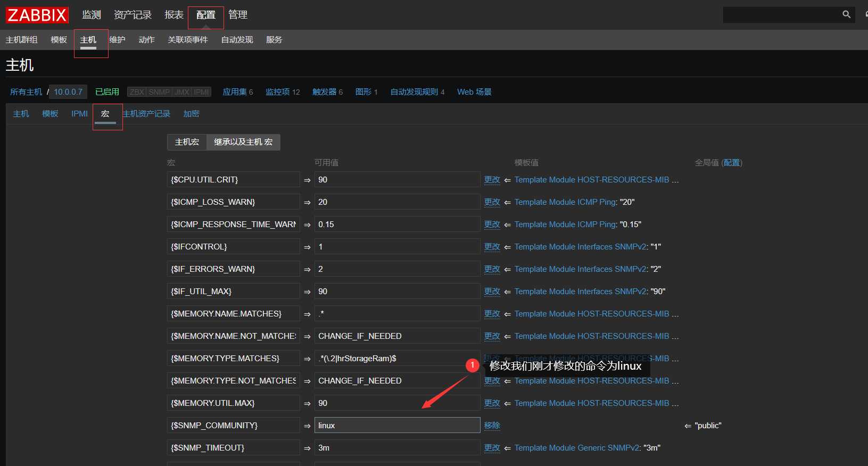Select 主机 in configuration submenu
The width and height of the screenshot is (868, 466).
click(x=88, y=40)
